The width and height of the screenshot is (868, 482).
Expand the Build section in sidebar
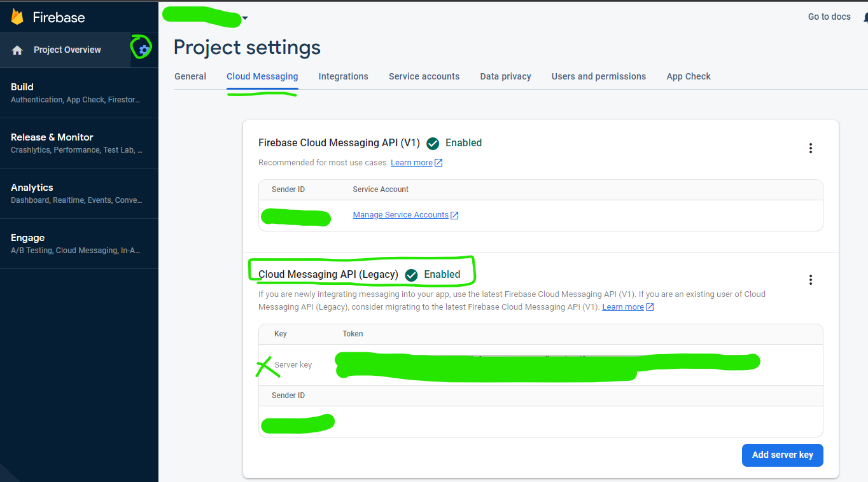click(x=79, y=93)
